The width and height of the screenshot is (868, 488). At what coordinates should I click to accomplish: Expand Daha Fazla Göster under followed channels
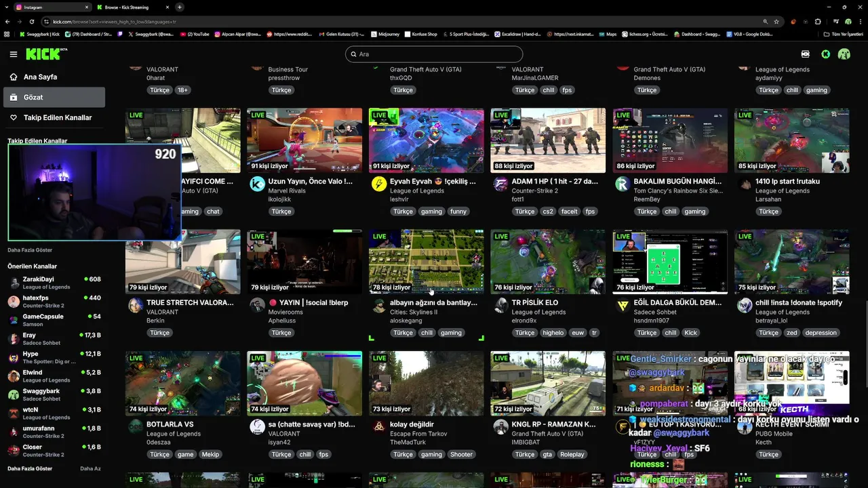click(x=30, y=250)
